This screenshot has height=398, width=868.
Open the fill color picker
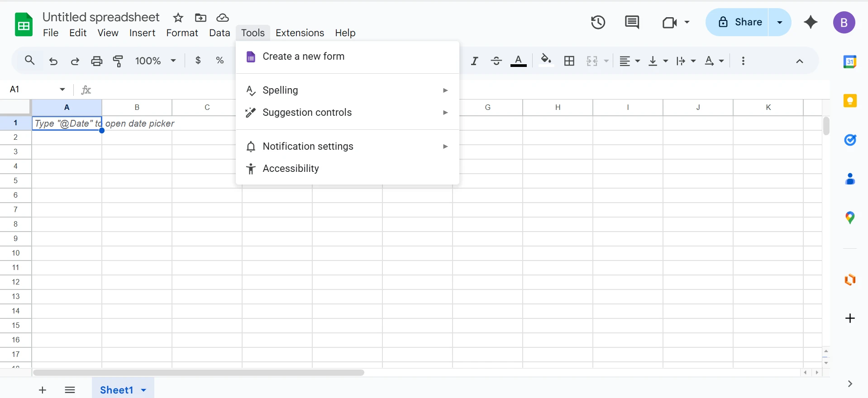tap(546, 61)
